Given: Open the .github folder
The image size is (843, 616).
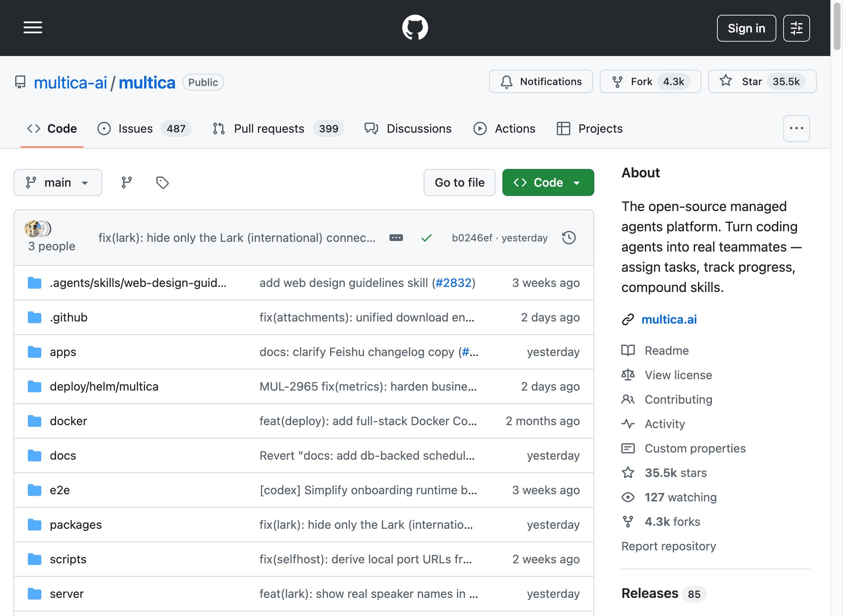Looking at the screenshot, I should pos(69,317).
